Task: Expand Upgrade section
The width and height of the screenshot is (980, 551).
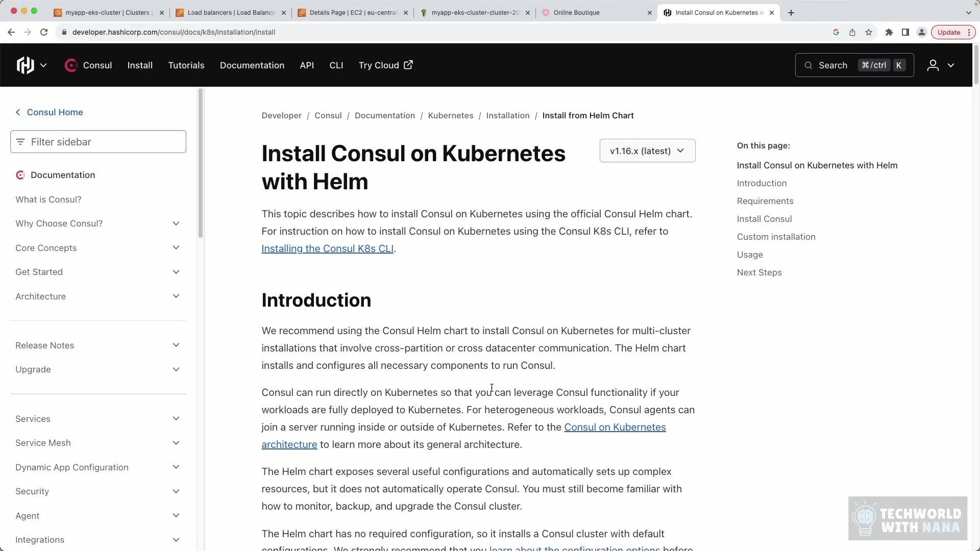Action: pos(98,369)
